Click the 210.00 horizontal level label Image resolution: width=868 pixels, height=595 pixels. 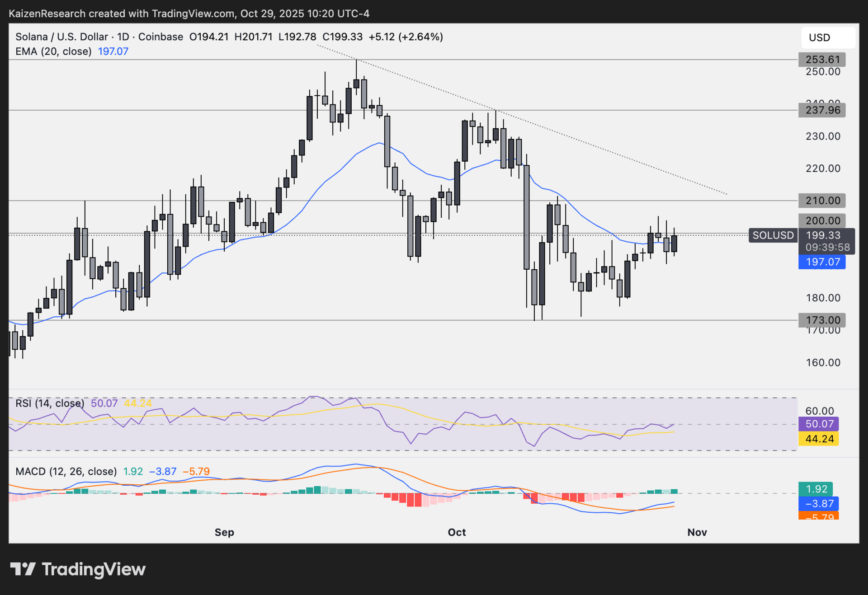[x=822, y=201]
